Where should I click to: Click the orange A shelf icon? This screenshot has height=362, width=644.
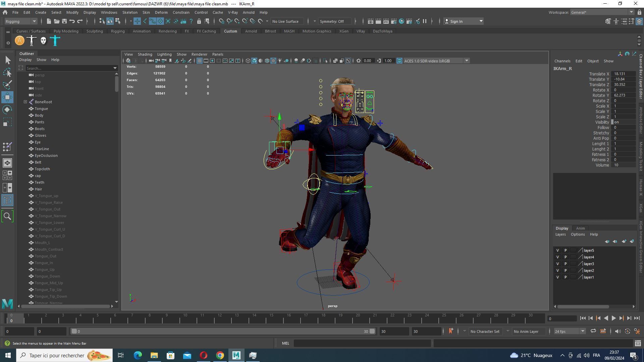pos(19,41)
